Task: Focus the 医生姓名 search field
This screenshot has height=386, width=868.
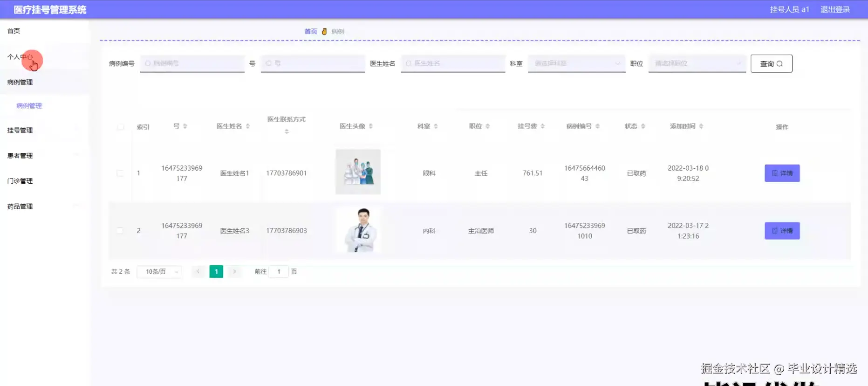Action: pos(453,63)
